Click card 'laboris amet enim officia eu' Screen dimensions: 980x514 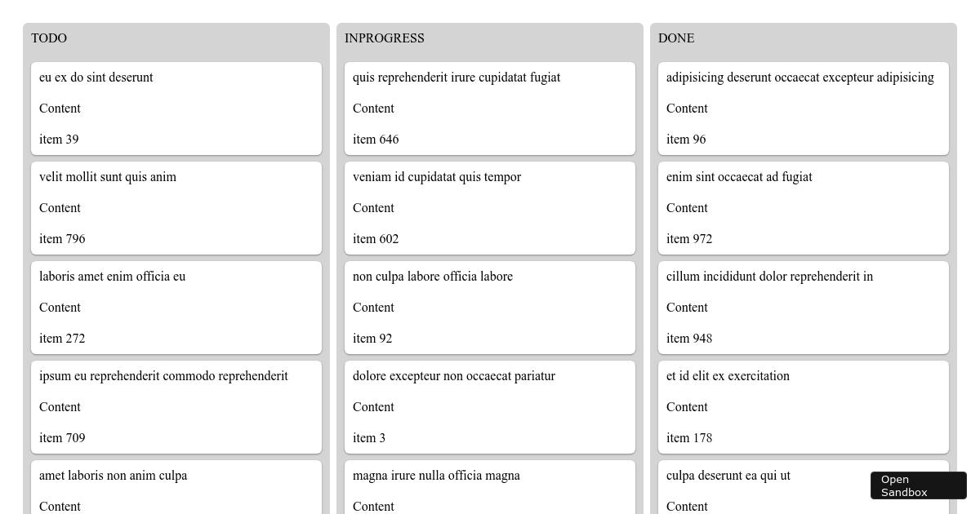click(176, 307)
